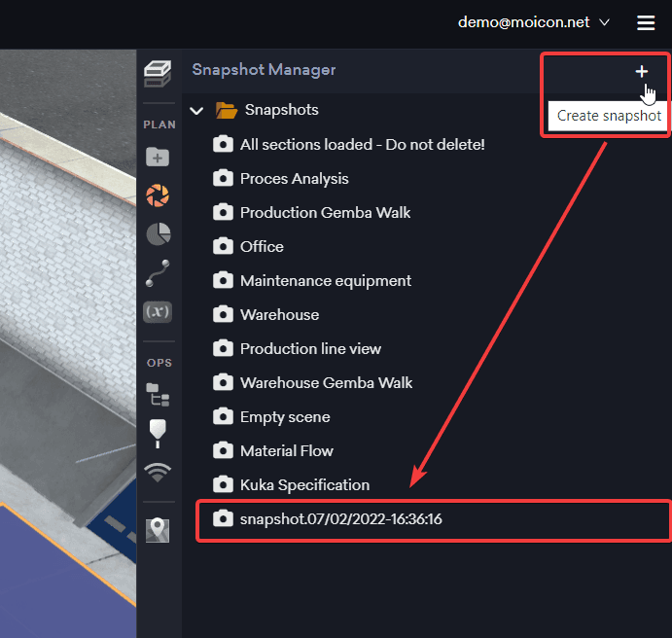Open the variables (x) icon
The width and height of the screenshot is (672, 638).
158,312
